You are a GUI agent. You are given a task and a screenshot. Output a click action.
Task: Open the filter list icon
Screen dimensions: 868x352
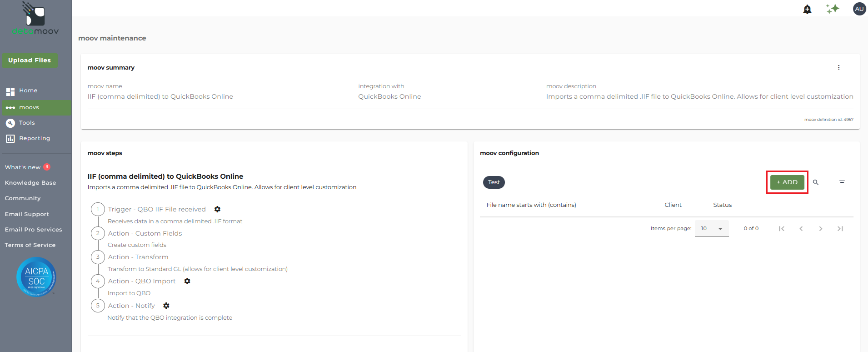pos(842,182)
